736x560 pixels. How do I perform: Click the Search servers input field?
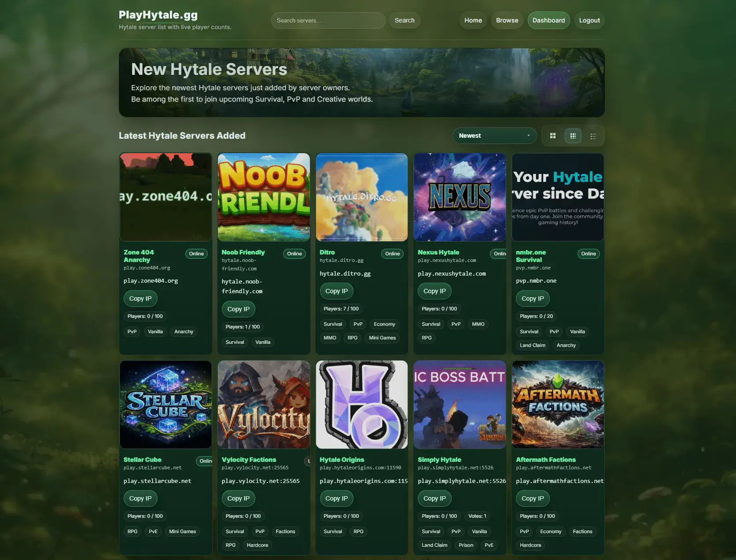pyautogui.click(x=328, y=20)
